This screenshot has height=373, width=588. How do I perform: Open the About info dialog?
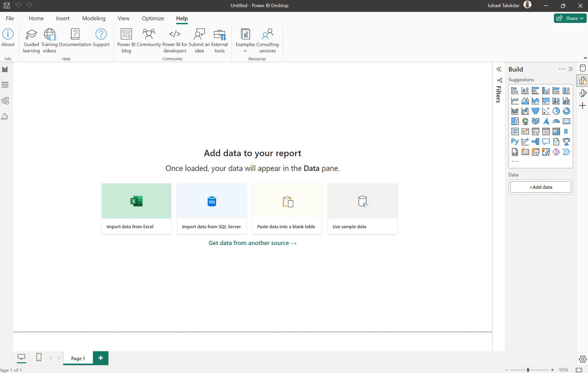coord(8,38)
